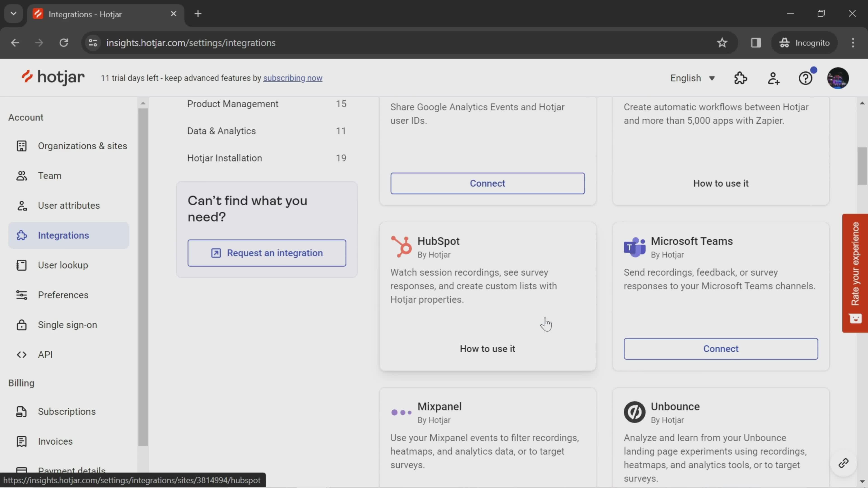Screen dimensions: 868x488
Task: Click Request an integration button
Action: pyautogui.click(x=267, y=253)
